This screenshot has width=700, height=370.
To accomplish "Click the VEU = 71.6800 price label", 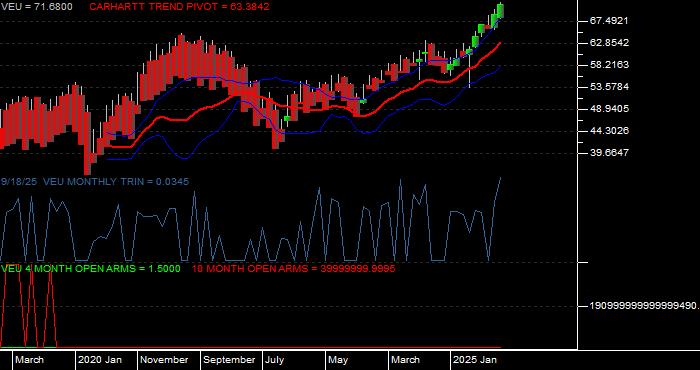I will (x=37, y=7).
